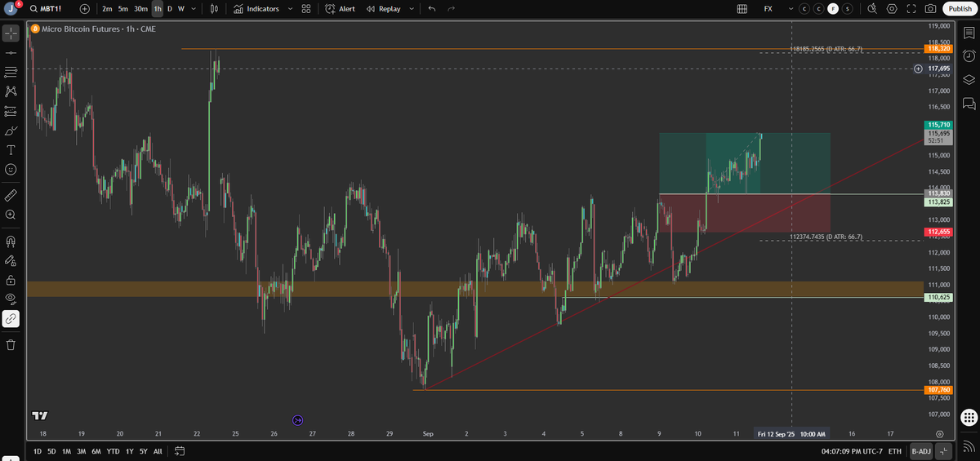Open the Fibonacci retracement tools group

[x=11, y=71]
